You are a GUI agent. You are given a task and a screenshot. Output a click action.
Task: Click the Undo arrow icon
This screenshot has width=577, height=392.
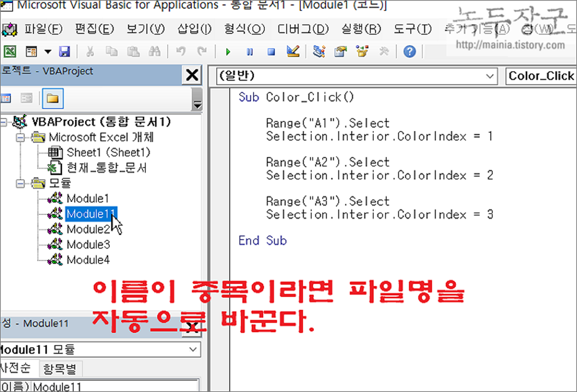click(x=181, y=51)
